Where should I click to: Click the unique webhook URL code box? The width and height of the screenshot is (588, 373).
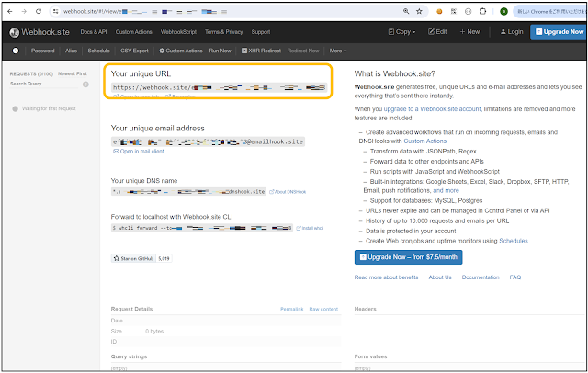[x=219, y=87]
